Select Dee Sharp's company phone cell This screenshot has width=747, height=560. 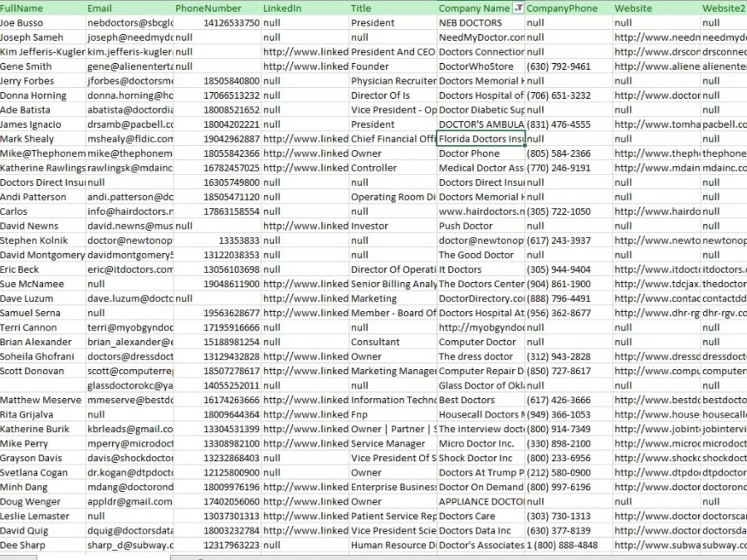tap(569, 545)
